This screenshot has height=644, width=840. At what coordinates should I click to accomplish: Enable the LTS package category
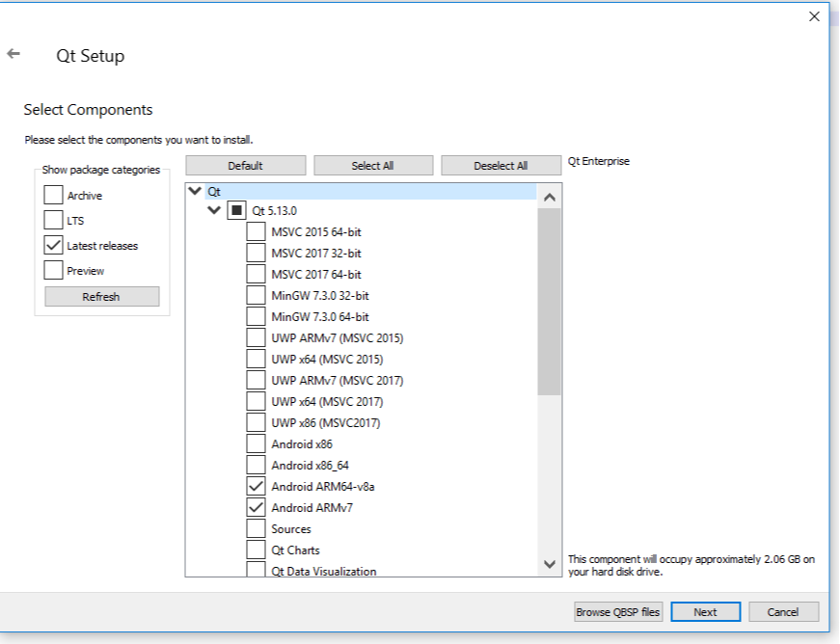tap(54, 221)
